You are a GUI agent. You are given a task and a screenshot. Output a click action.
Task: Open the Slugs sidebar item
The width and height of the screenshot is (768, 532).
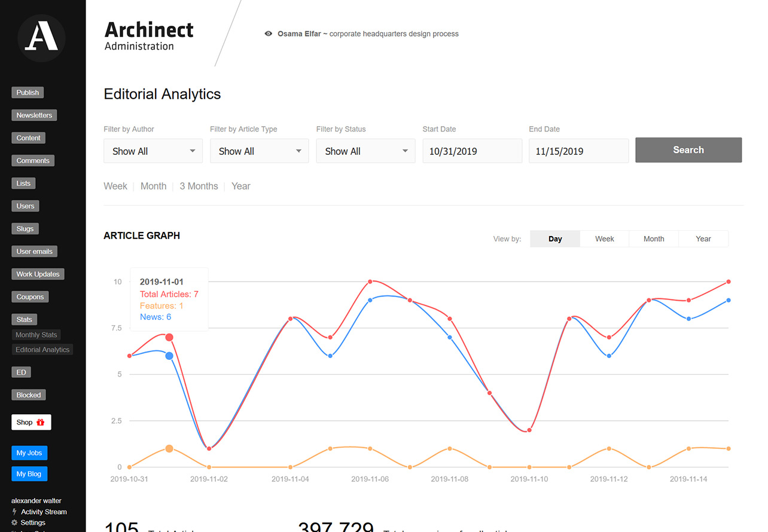point(25,229)
